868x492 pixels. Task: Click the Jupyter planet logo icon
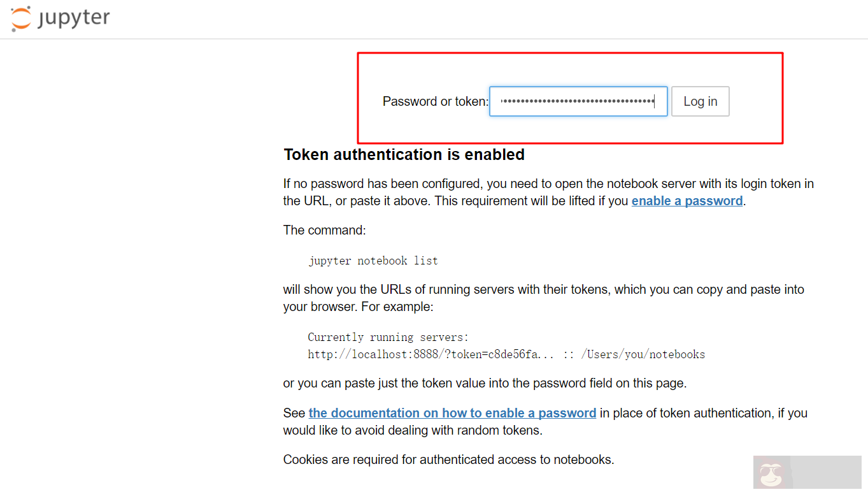[x=20, y=18]
